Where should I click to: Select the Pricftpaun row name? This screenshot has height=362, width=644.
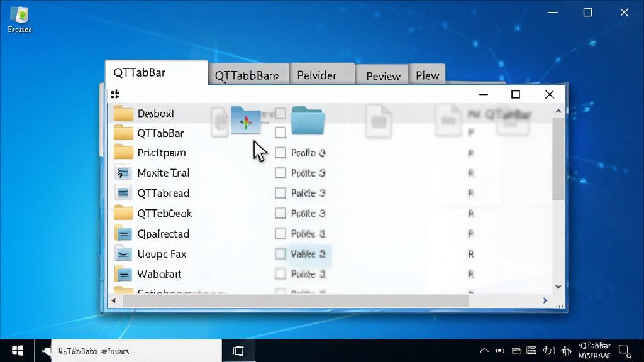point(162,153)
